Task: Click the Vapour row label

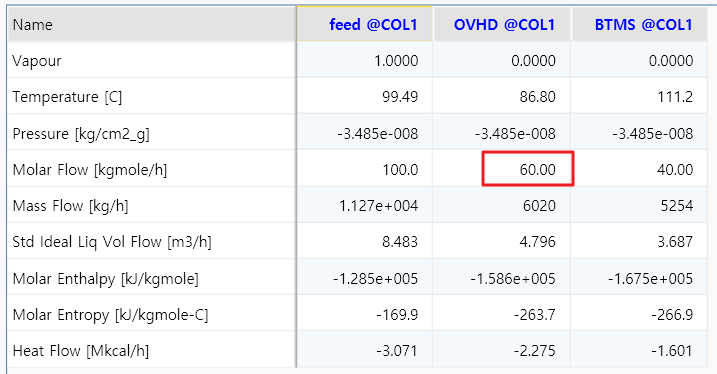Action: pyautogui.click(x=37, y=61)
